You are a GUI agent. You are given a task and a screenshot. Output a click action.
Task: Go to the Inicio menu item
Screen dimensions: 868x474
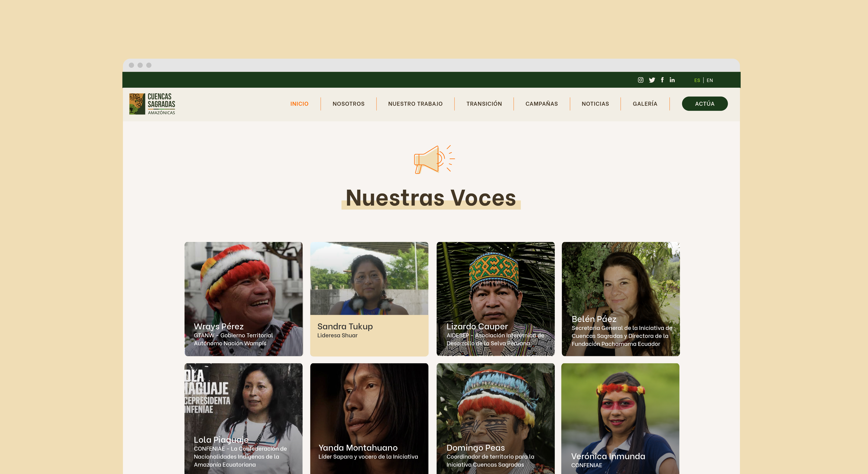point(299,104)
